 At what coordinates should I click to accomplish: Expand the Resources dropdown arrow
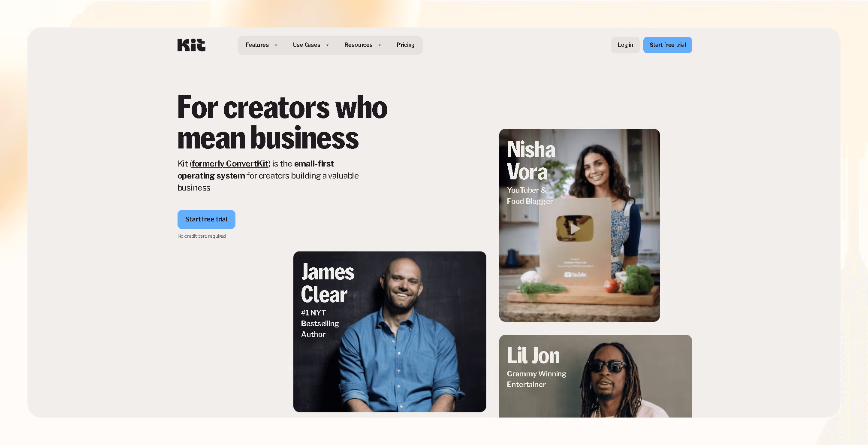(380, 45)
